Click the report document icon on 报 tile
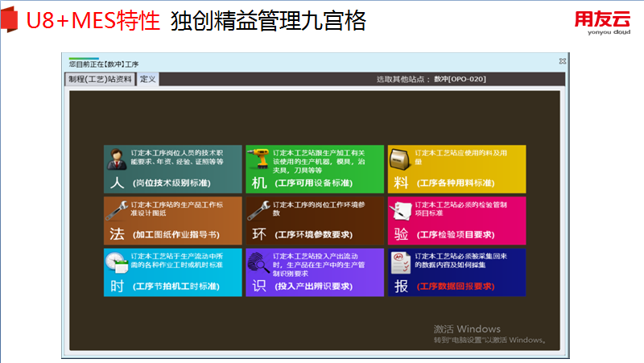The height and width of the screenshot is (363, 644). coord(400,261)
